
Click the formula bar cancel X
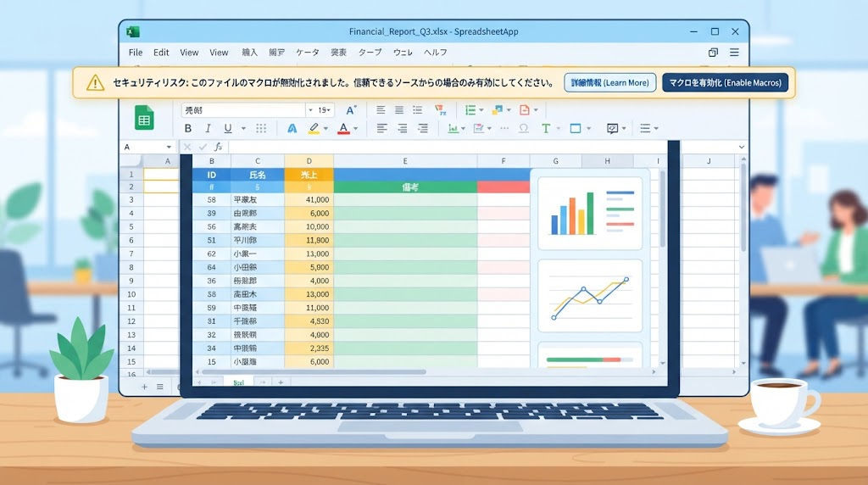pos(187,147)
